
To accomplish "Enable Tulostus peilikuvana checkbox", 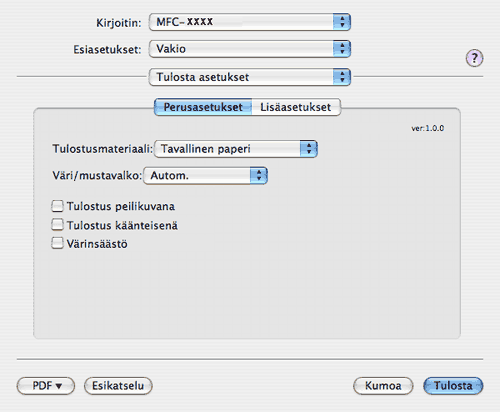I will coord(57,206).
